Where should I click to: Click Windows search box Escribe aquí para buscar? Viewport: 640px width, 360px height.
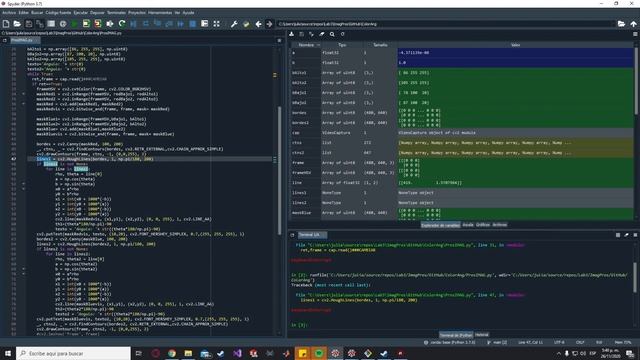73,353
